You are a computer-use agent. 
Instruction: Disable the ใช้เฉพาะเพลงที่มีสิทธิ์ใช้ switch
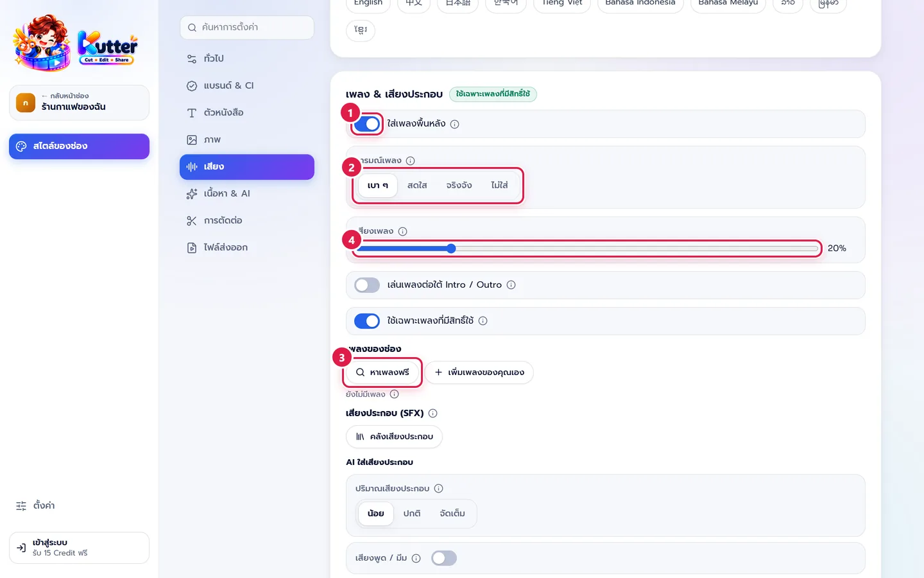(367, 320)
